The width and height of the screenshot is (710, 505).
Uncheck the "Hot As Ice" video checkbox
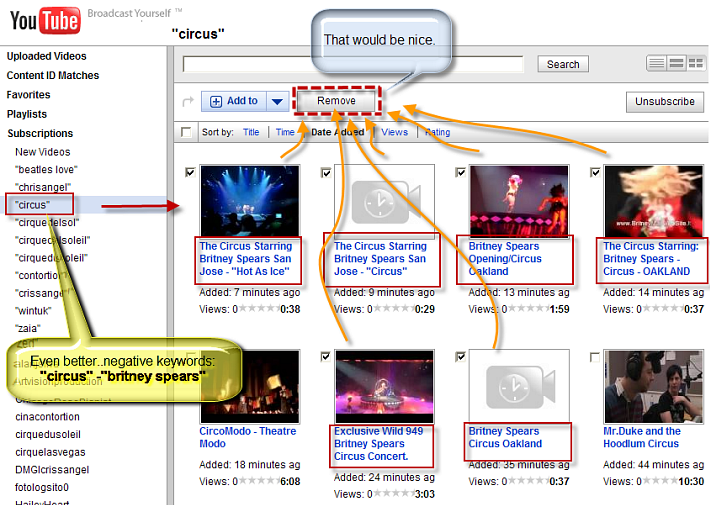tap(190, 172)
